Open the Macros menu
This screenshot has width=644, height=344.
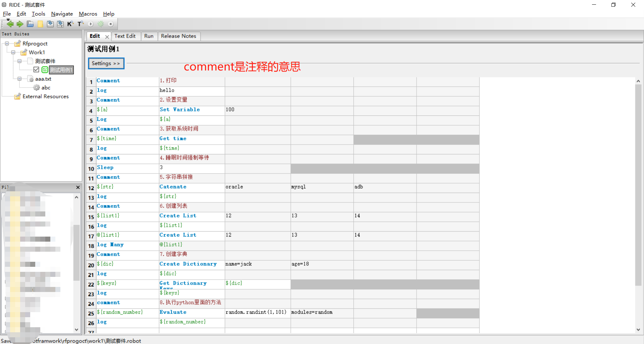tap(88, 14)
